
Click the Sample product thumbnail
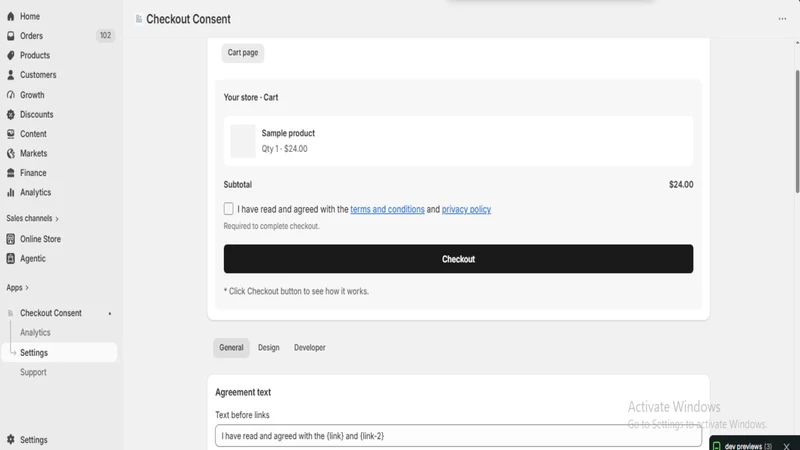(243, 141)
